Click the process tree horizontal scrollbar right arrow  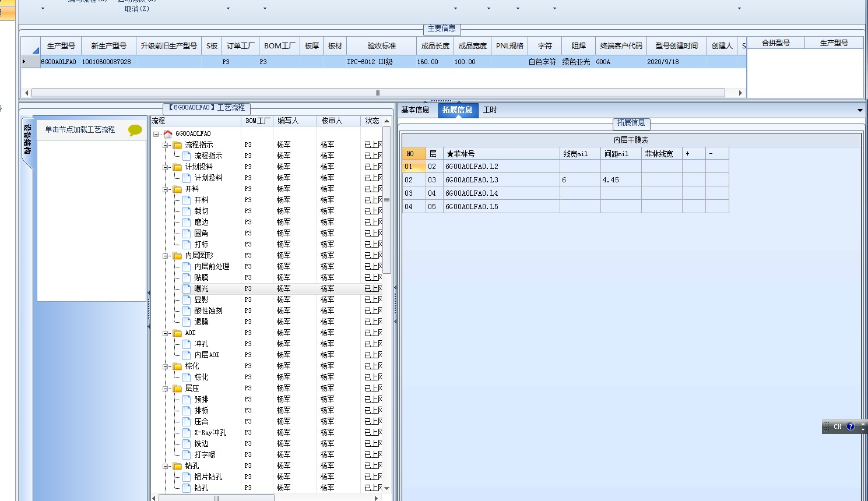click(x=376, y=498)
